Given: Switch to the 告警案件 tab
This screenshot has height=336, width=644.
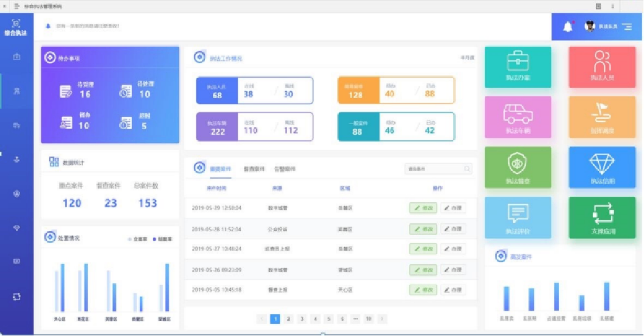Looking at the screenshot, I should pos(285,169).
